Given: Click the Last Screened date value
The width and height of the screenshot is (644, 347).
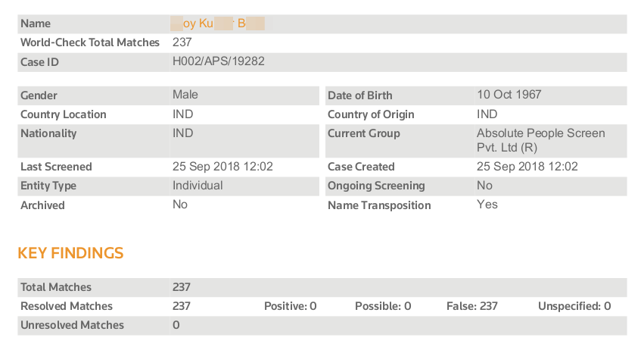Looking at the screenshot, I should click(x=222, y=167).
